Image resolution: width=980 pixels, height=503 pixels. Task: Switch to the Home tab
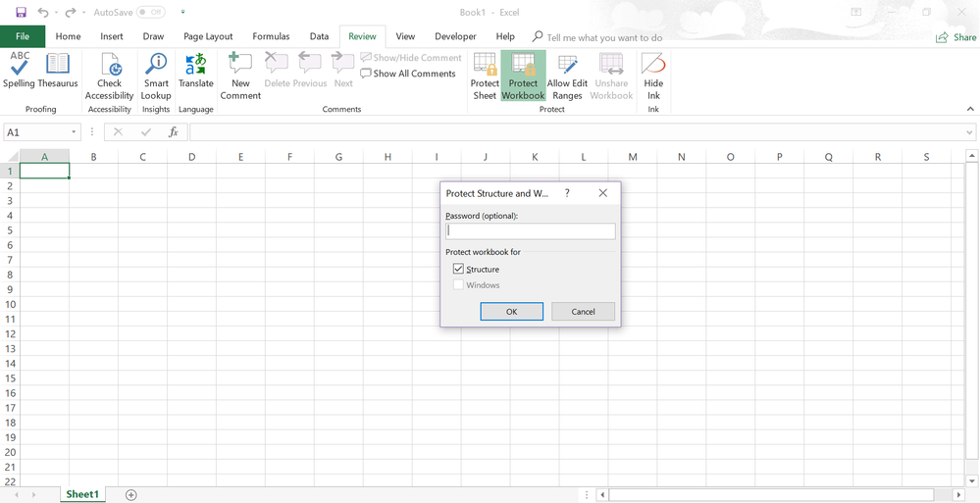(x=68, y=37)
